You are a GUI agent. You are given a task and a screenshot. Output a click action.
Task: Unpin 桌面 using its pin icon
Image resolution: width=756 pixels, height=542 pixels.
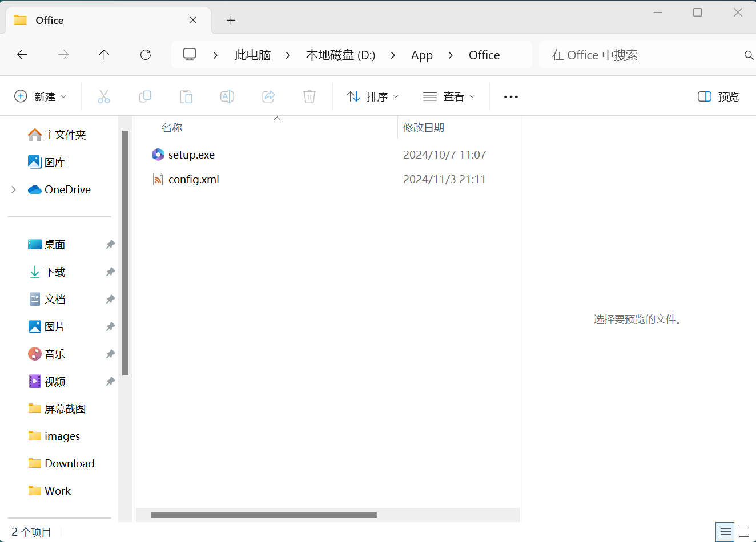(110, 244)
